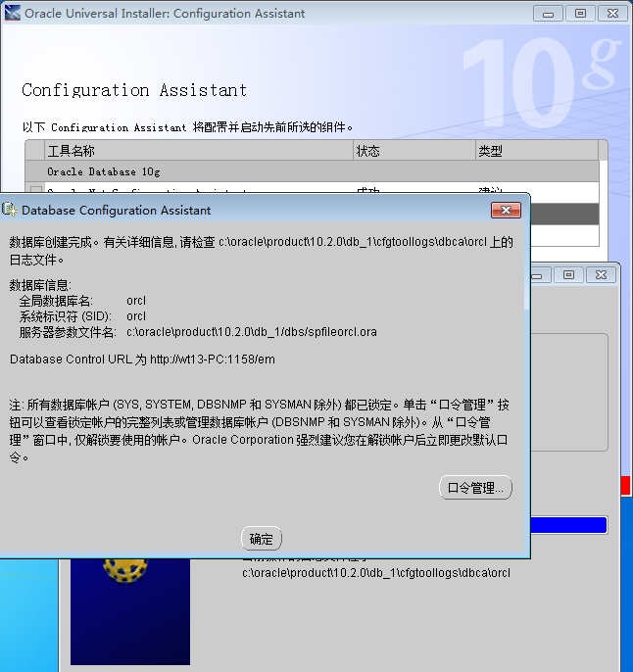Click the 类型 column header
This screenshot has height=672, width=633.
(x=537, y=151)
